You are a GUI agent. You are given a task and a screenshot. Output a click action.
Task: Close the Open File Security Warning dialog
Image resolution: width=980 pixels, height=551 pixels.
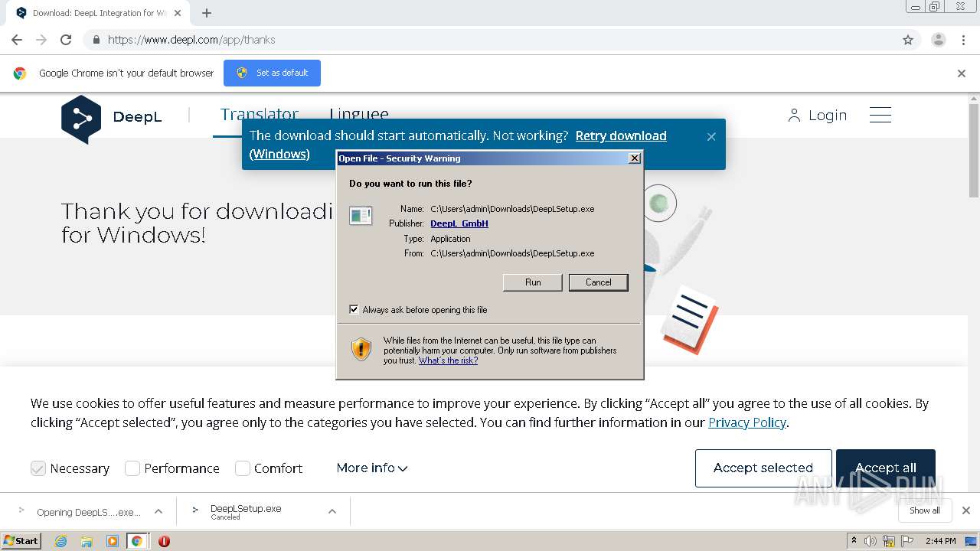coord(634,158)
